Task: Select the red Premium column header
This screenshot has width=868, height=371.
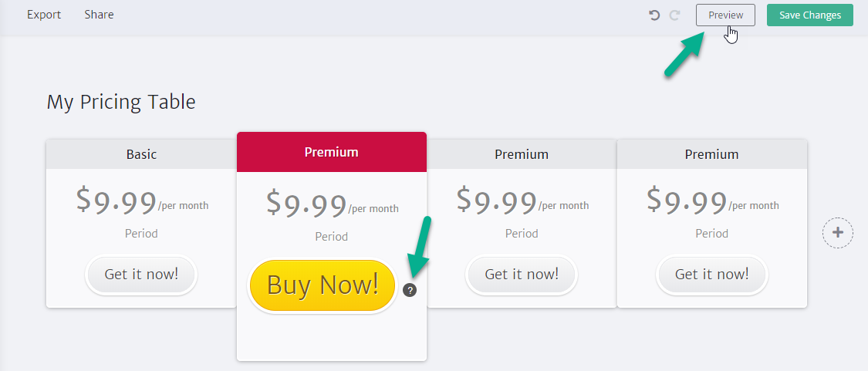Action: coord(332,152)
